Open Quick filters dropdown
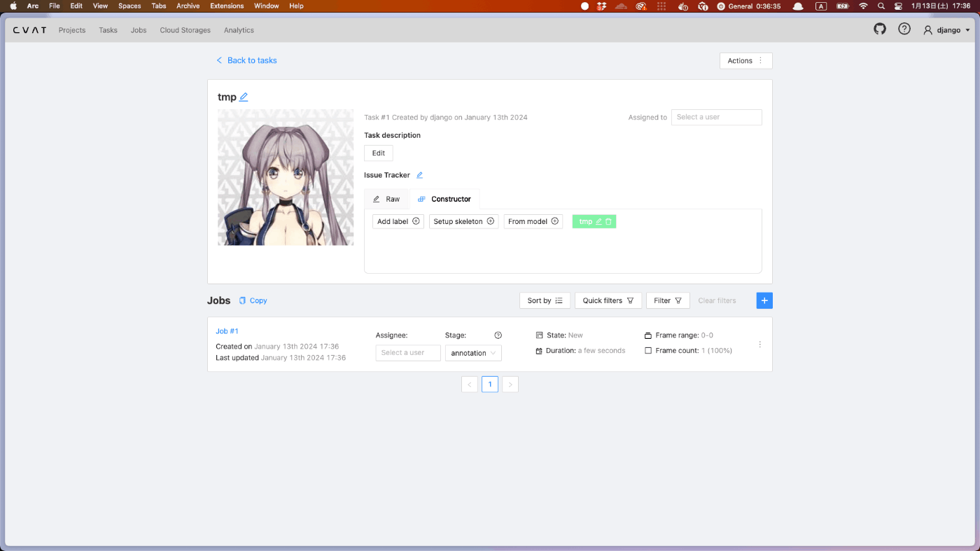980x551 pixels. pyautogui.click(x=608, y=300)
